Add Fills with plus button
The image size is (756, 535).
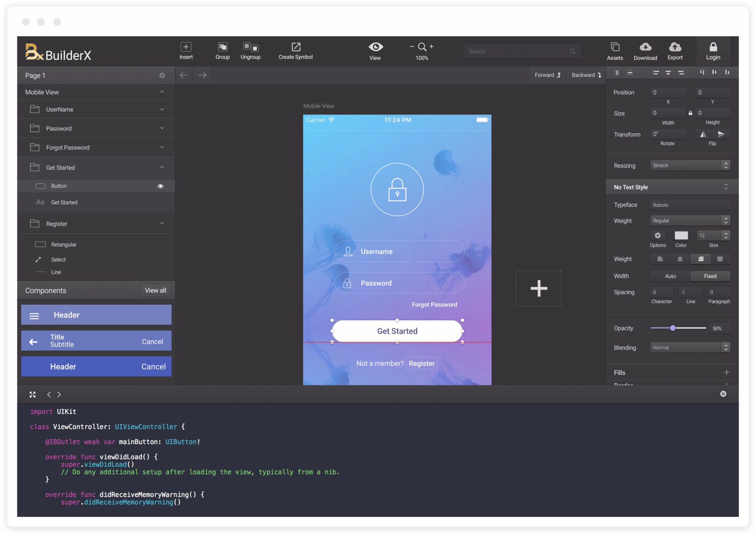point(726,373)
